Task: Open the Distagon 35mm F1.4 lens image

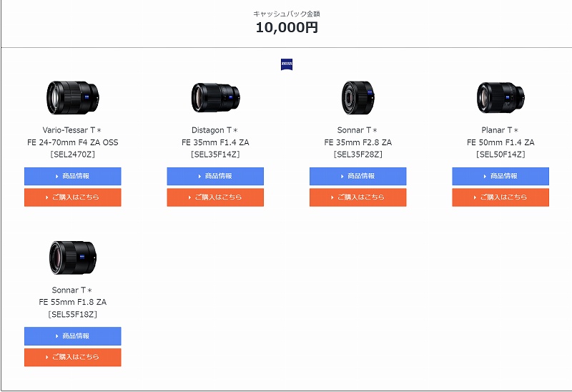Action: point(215,98)
